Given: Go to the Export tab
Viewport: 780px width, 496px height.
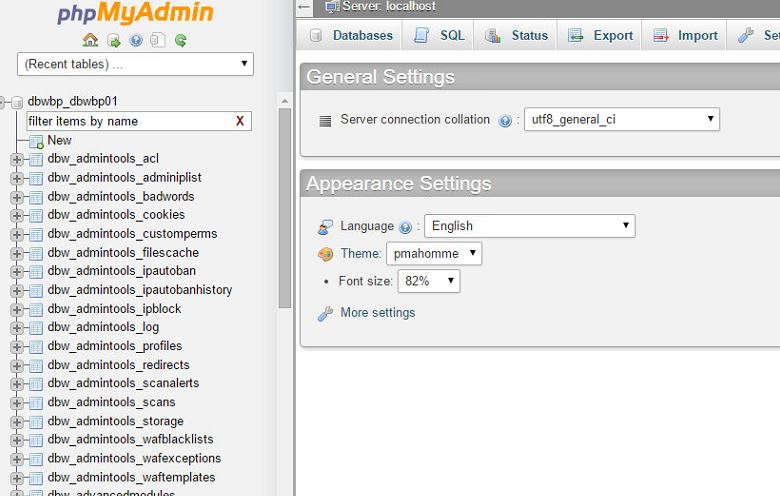Looking at the screenshot, I should [601, 35].
